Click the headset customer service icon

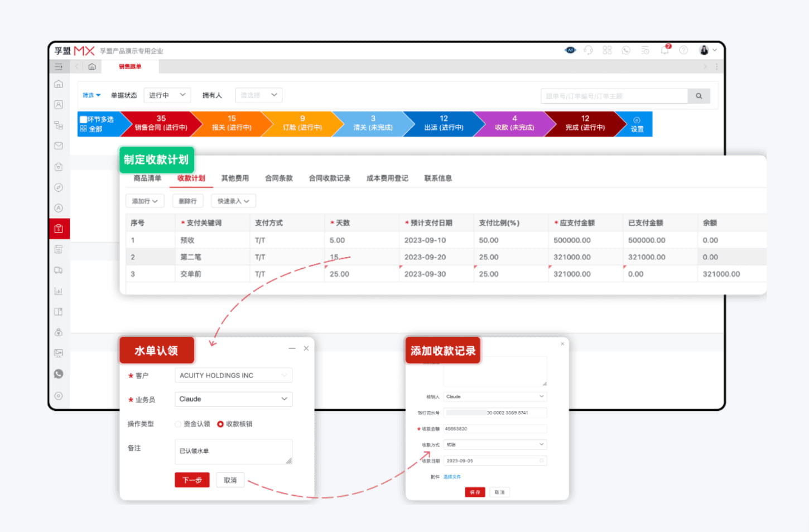[x=589, y=50]
